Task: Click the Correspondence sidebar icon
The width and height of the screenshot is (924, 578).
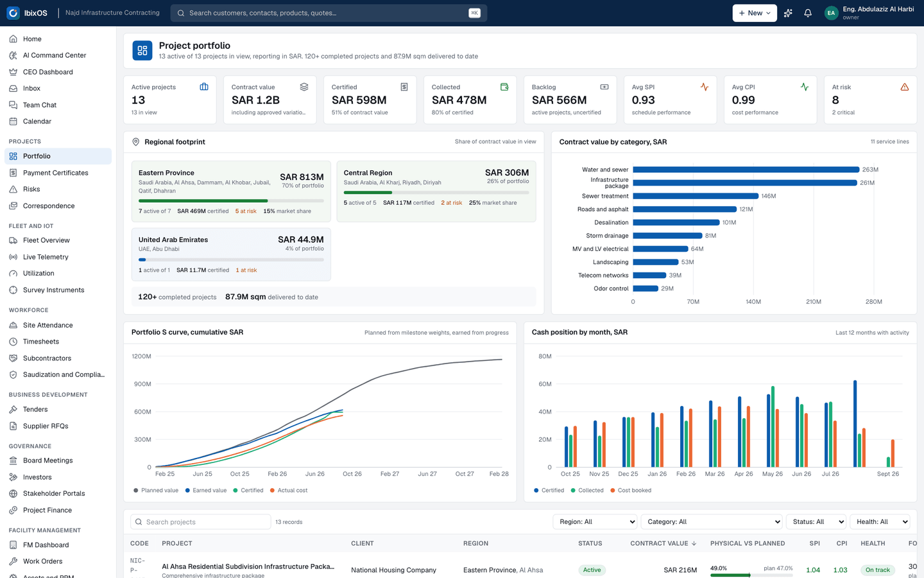Action: (13, 206)
